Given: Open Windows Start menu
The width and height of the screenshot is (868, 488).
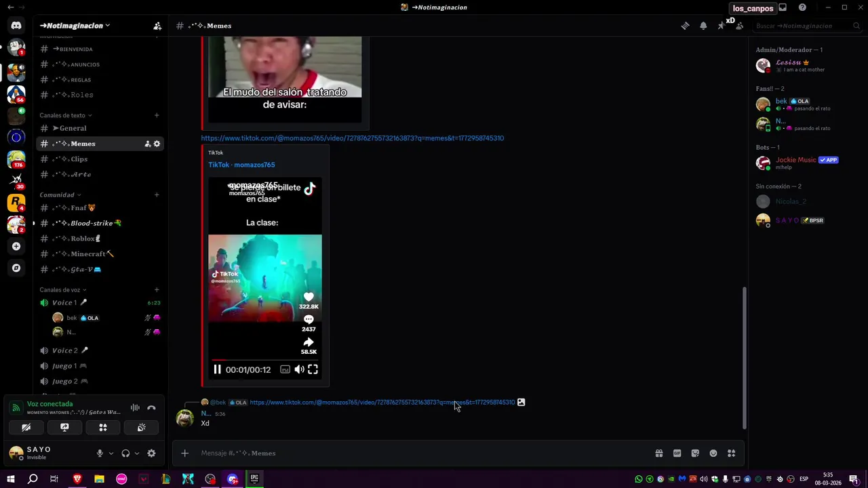Looking at the screenshot, I should 10,479.
